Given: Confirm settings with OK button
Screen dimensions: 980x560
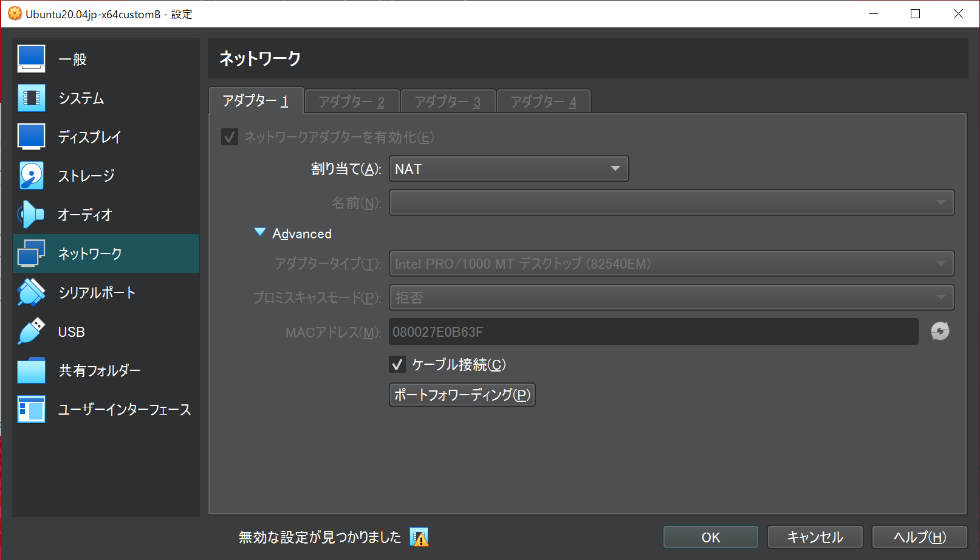Looking at the screenshot, I should click(711, 537).
